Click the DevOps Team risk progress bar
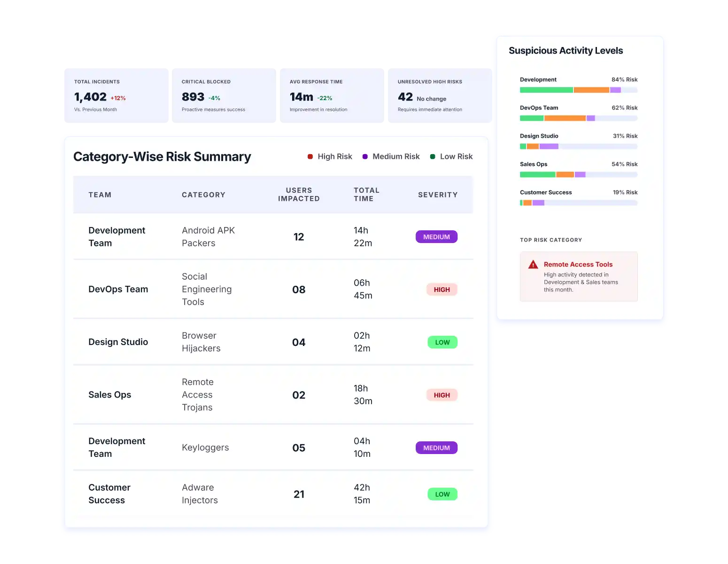Image resolution: width=728 pixels, height=564 pixels. click(x=578, y=118)
